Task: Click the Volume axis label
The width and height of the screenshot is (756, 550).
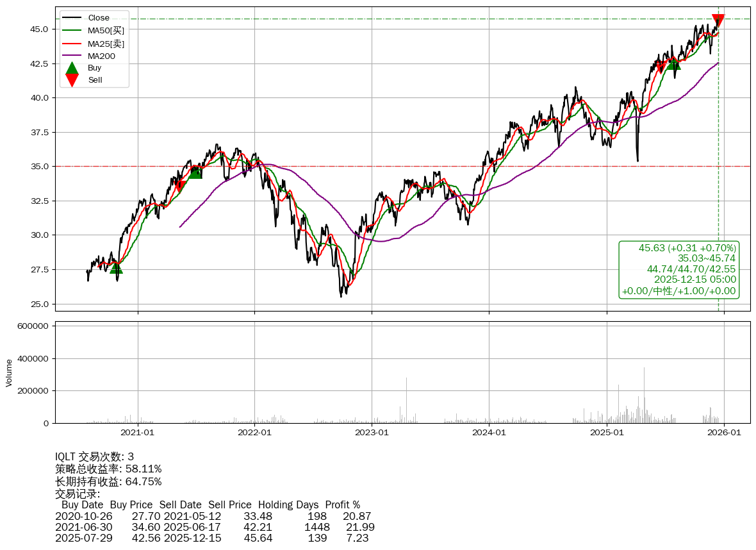Action: 9,372
